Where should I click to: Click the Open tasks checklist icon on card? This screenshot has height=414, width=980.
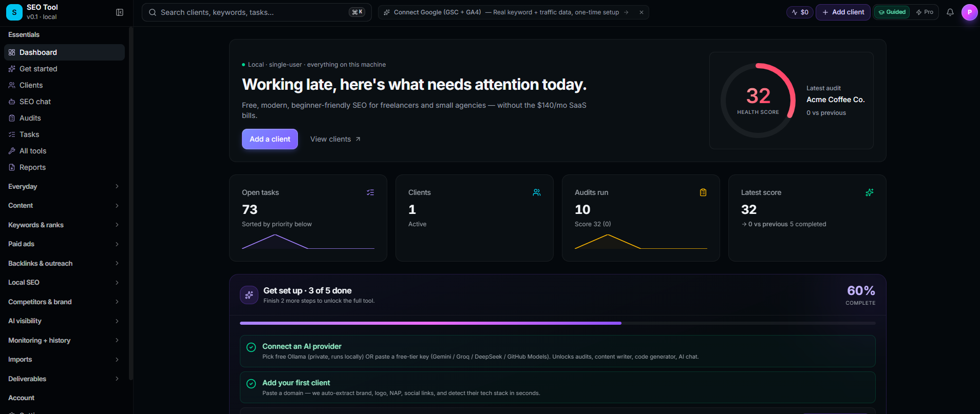370,192
